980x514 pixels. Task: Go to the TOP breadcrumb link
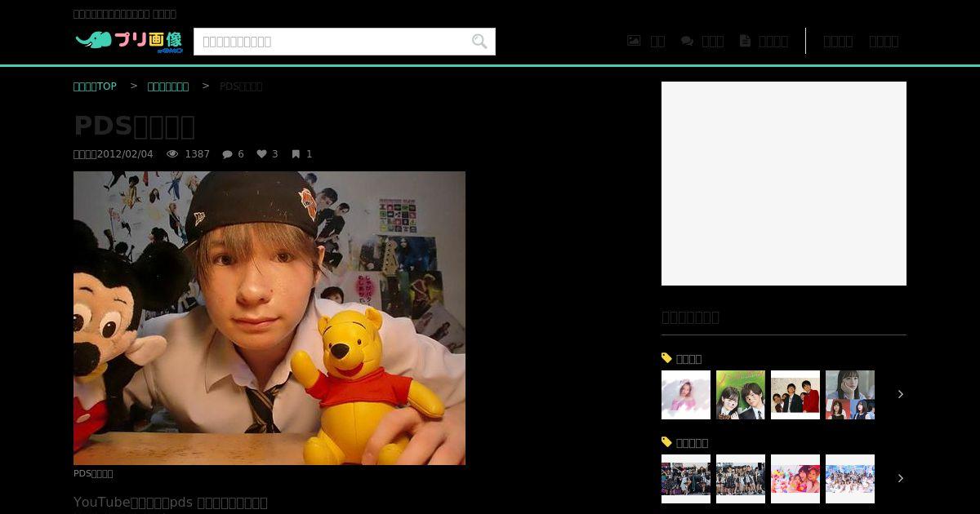[95, 86]
